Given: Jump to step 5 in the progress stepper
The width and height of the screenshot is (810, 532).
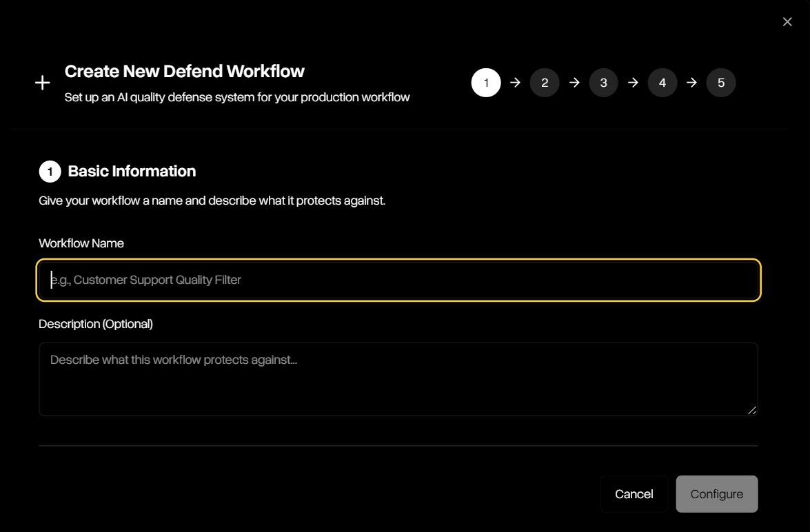Looking at the screenshot, I should [x=721, y=82].
